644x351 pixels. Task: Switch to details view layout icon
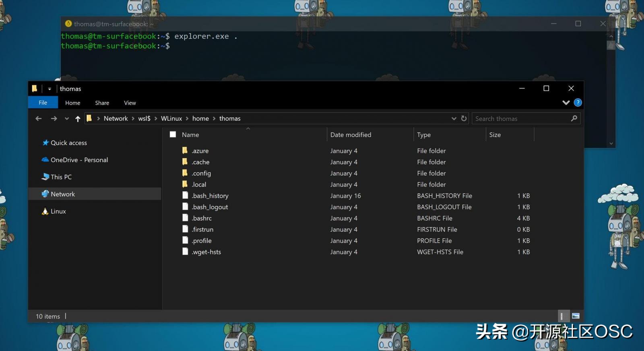pyautogui.click(x=563, y=316)
